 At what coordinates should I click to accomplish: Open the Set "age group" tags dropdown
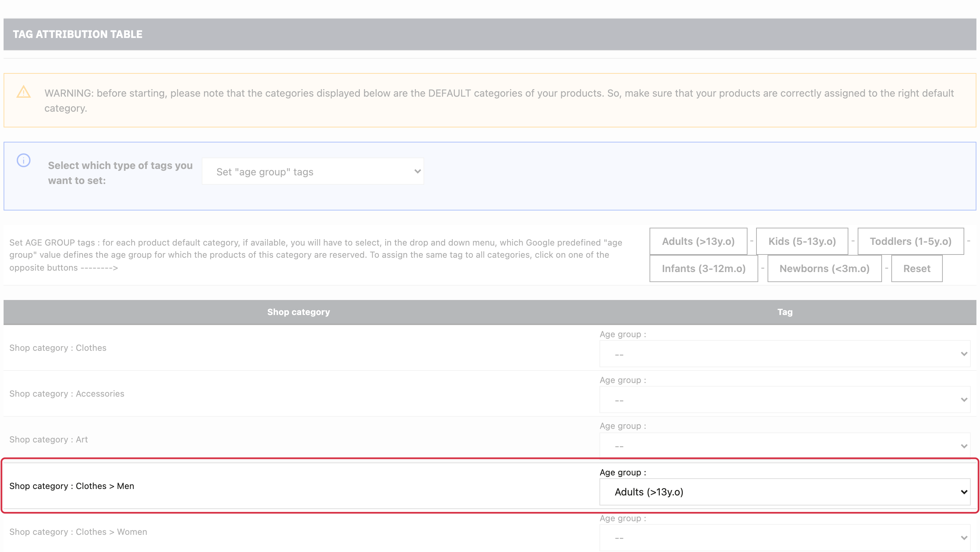tap(313, 172)
